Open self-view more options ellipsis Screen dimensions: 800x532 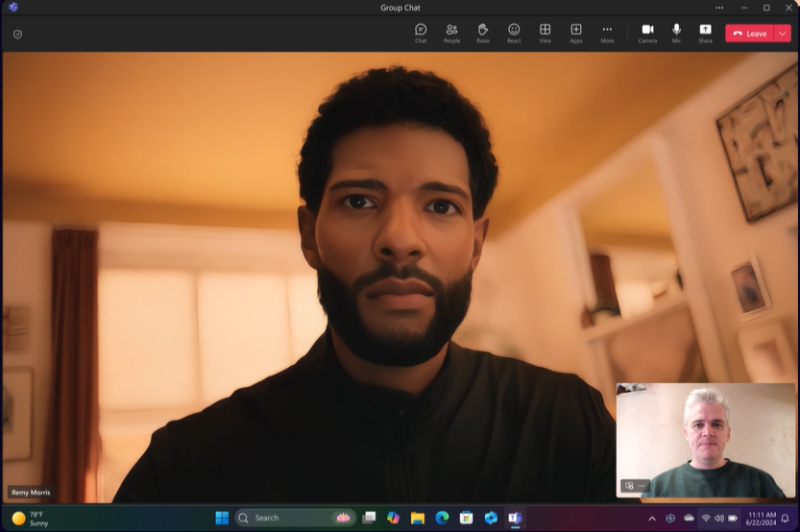[x=642, y=486]
